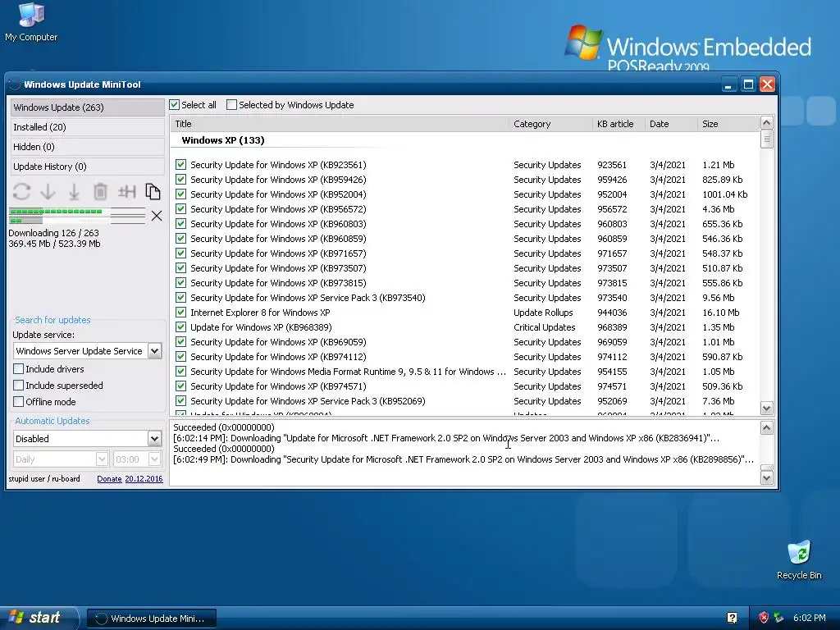840x630 pixels.
Task: Click the Update Rollups category cell
Action: tap(543, 313)
